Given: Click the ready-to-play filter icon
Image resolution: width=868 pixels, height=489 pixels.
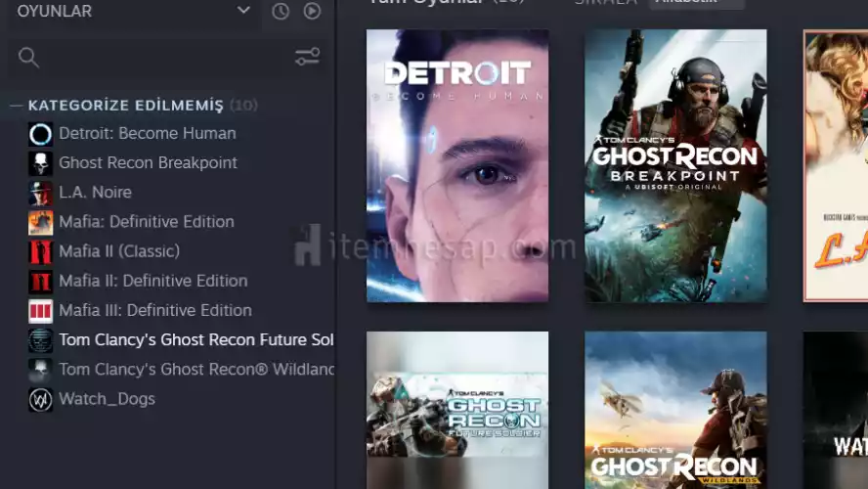Looking at the screenshot, I should [312, 11].
